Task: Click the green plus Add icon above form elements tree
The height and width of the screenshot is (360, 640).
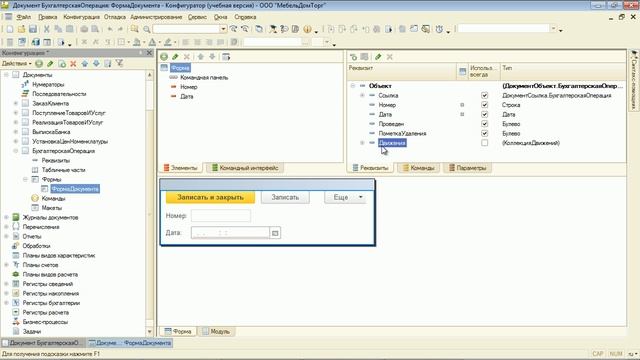Action: pyautogui.click(x=164, y=57)
